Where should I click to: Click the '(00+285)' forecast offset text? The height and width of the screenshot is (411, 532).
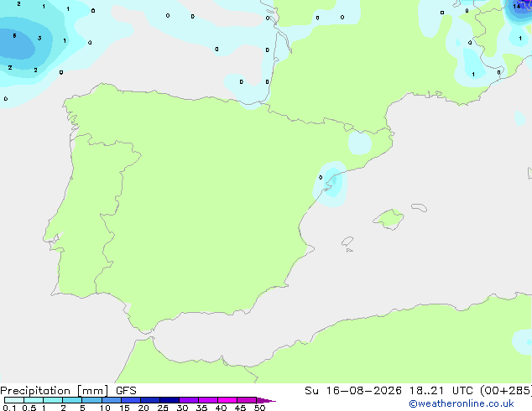[x=506, y=391]
